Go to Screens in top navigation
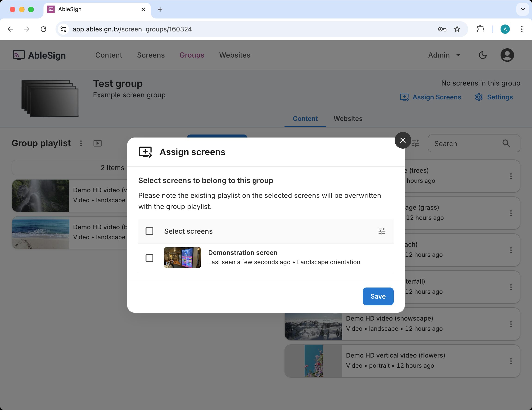532x410 pixels. [151, 55]
